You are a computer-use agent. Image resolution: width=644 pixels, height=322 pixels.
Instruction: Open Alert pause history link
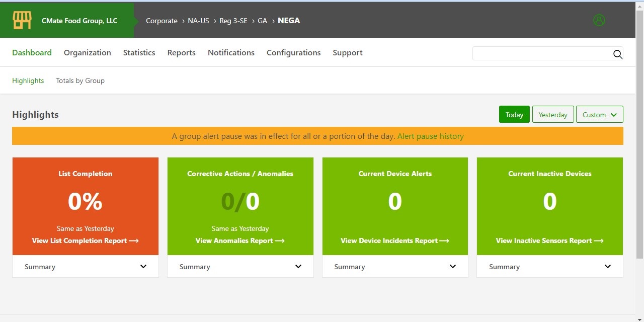point(430,136)
